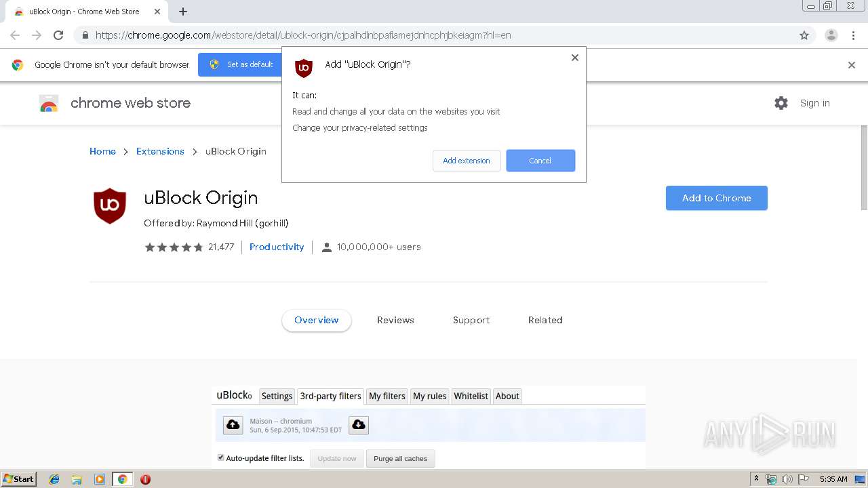Switch to the Related tab
Image resolution: width=868 pixels, height=488 pixels.
[x=545, y=320]
